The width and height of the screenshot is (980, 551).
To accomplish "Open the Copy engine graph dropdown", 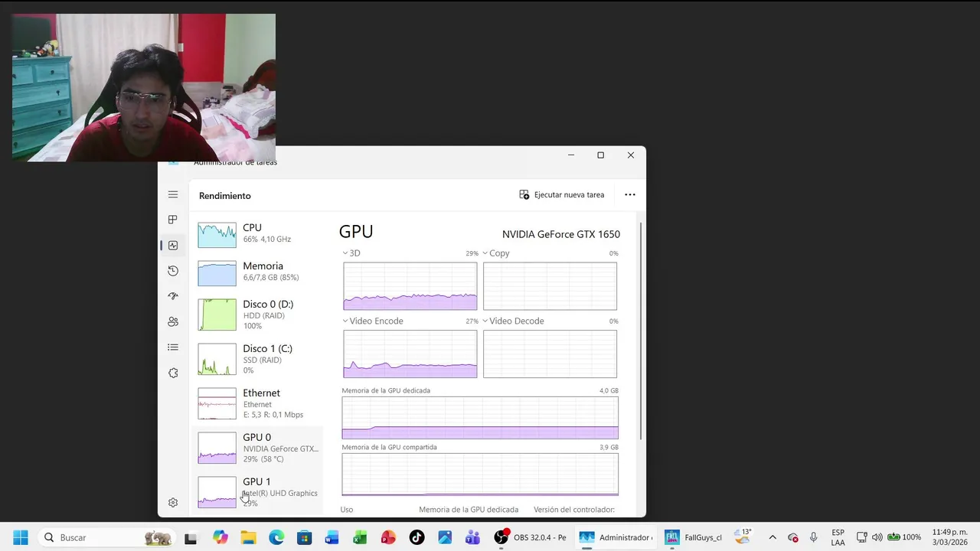I will tap(496, 253).
